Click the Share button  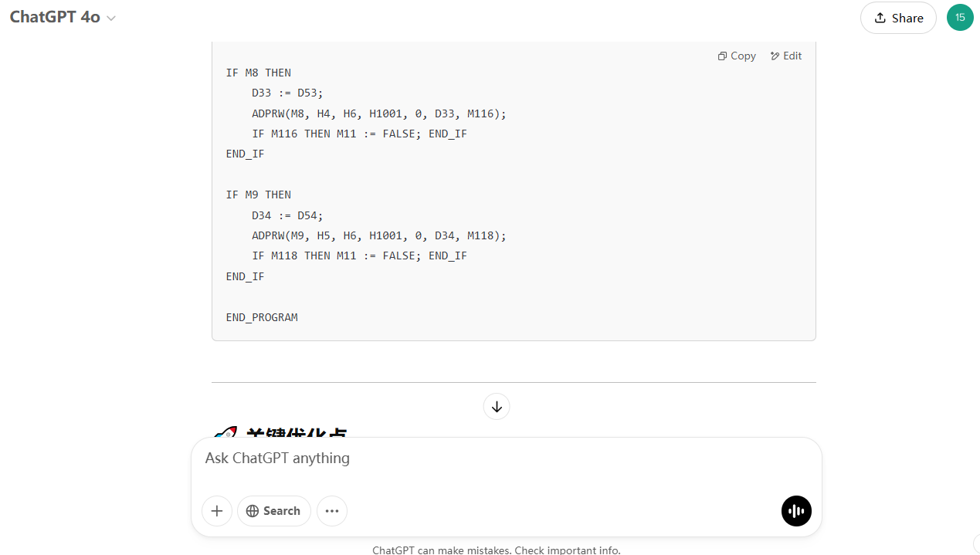(x=898, y=18)
